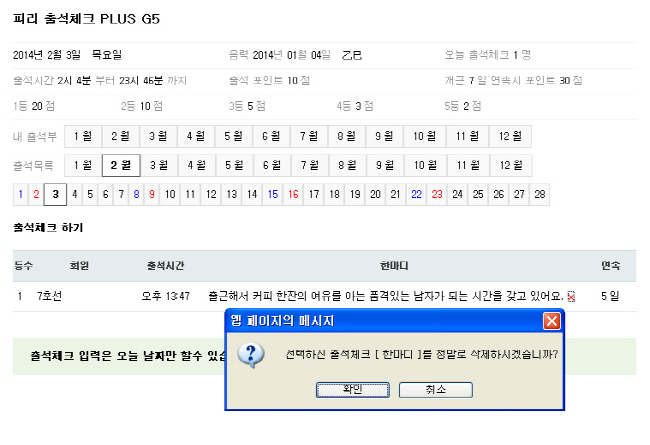Open day 9 in the date list
This screenshot has height=445, width=650.
tap(152, 194)
